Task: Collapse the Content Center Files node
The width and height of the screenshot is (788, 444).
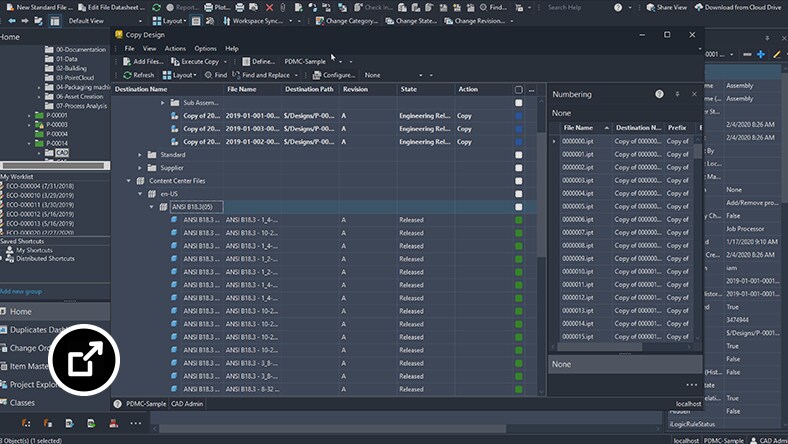Action: point(128,181)
